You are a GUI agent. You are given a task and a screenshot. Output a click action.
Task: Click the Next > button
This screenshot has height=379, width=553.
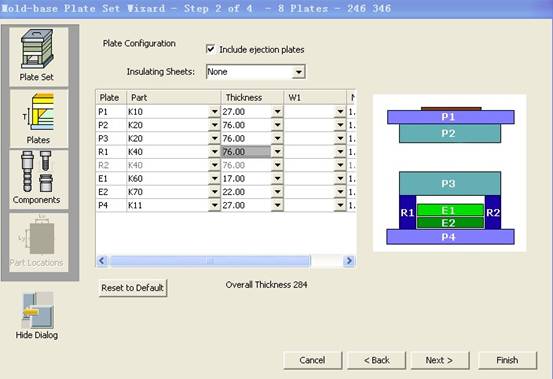tap(440, 360)
